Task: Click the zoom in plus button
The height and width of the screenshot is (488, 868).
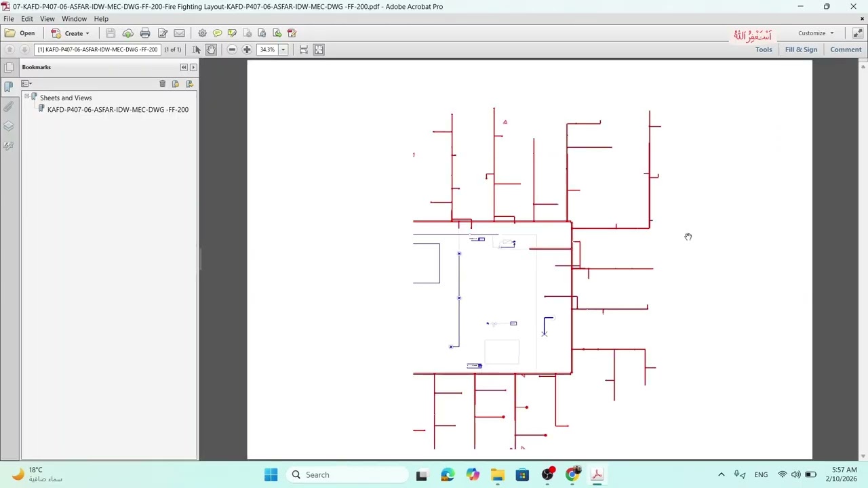Action: pos(247,49)
